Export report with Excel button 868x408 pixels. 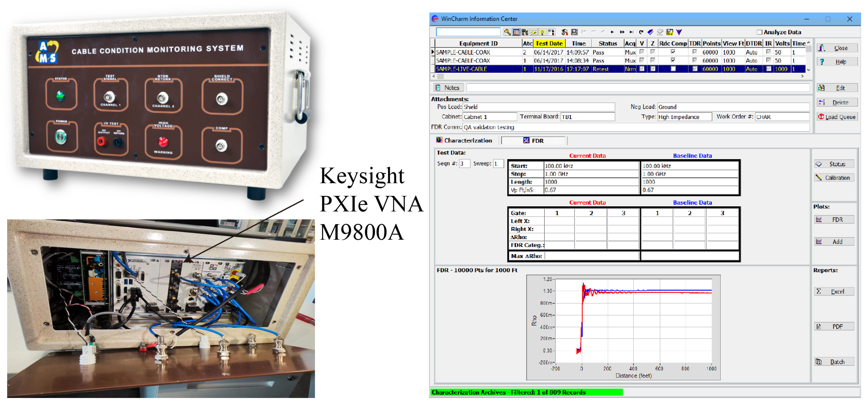coord(834,291)
